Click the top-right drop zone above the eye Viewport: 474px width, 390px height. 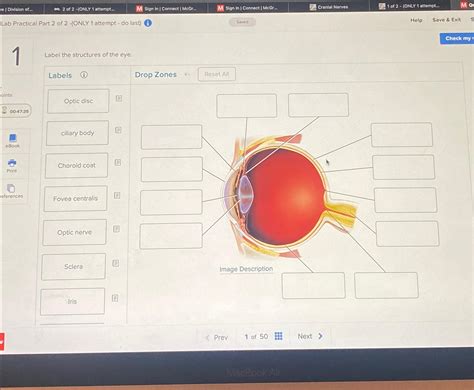point(318,105)
